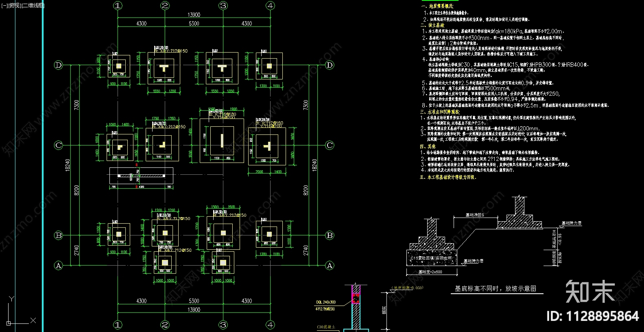Open the 二维线框 visual style menu

33,5
